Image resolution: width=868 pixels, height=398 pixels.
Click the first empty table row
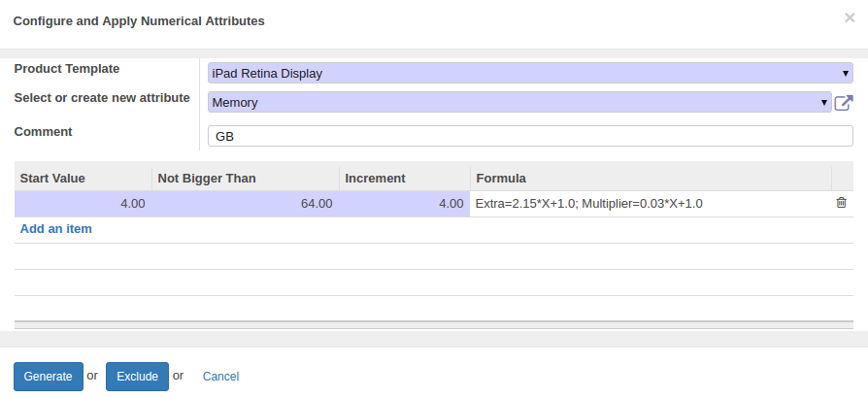tap(433, 256)
